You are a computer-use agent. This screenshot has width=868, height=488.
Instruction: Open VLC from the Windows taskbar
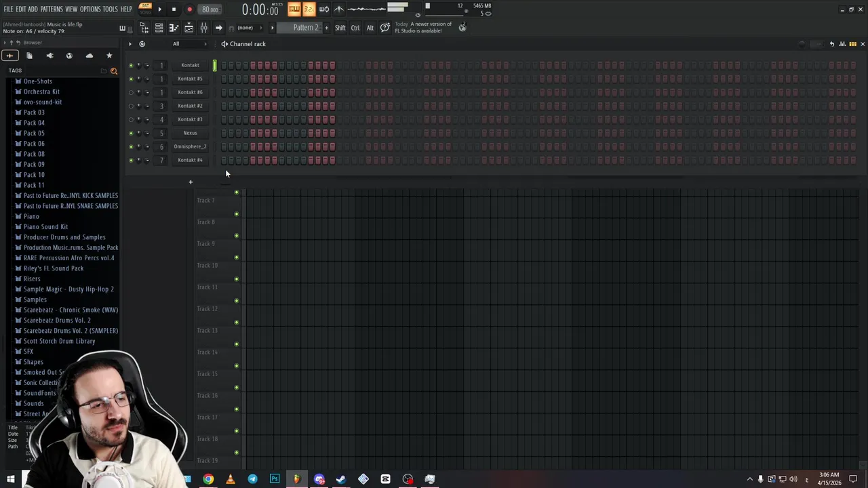click(230, 479)
